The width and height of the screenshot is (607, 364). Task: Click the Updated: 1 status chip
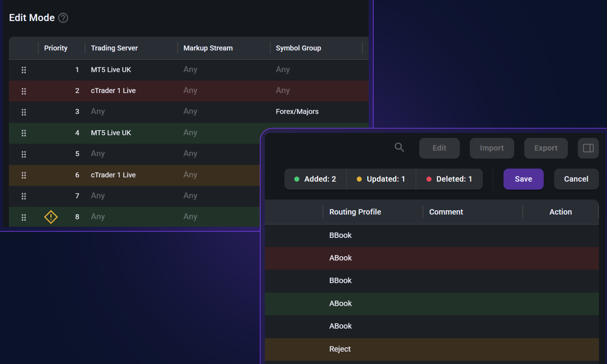coord(381,179)
